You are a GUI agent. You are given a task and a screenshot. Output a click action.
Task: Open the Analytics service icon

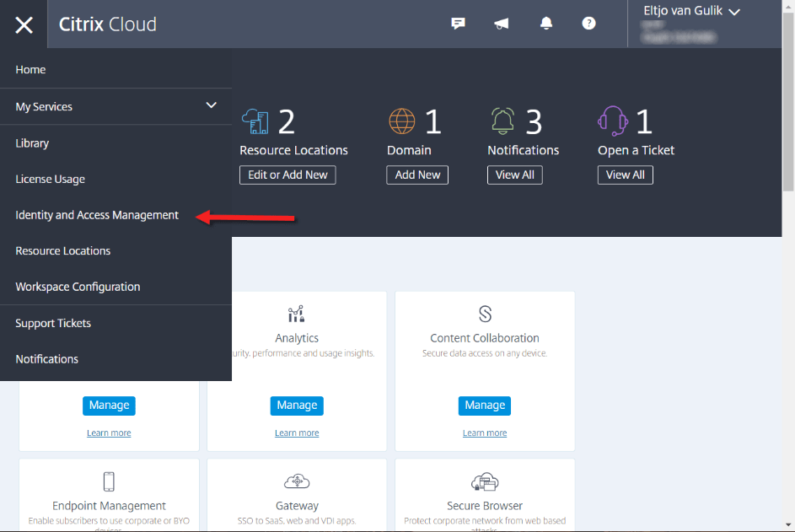pyautogui.click(x=296, y=313)
